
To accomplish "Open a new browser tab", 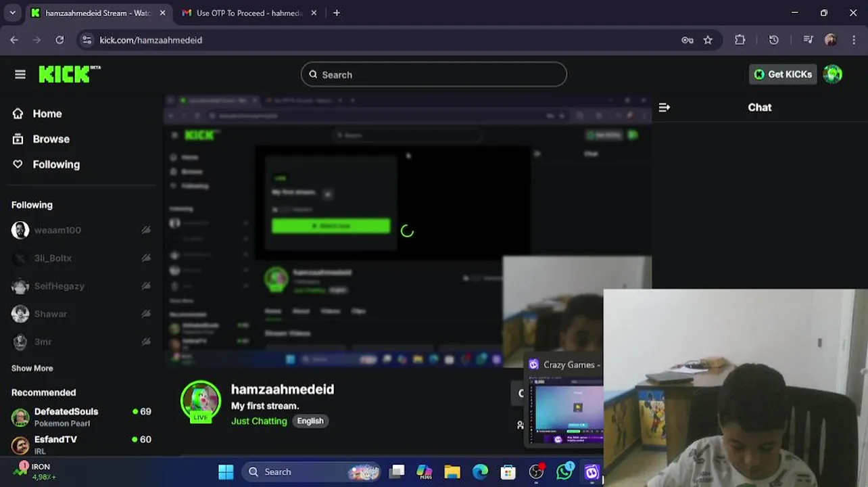I will (337, 13).
